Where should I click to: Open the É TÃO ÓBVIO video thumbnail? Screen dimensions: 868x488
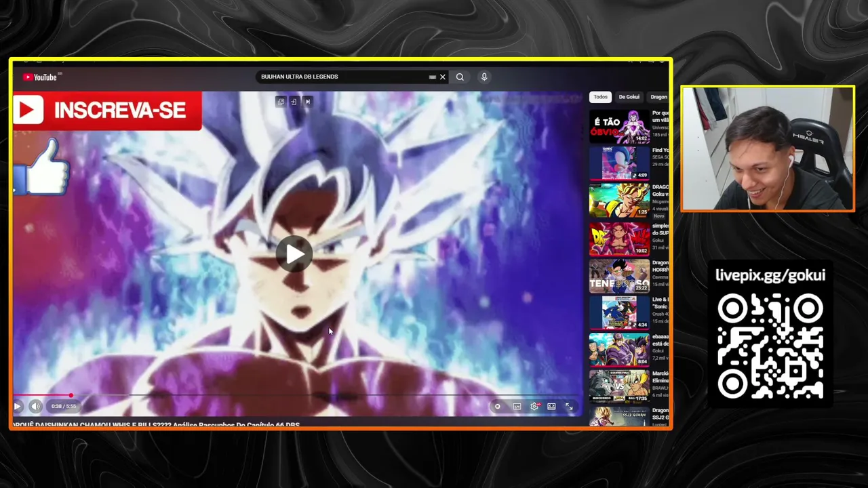pos(619,127)
